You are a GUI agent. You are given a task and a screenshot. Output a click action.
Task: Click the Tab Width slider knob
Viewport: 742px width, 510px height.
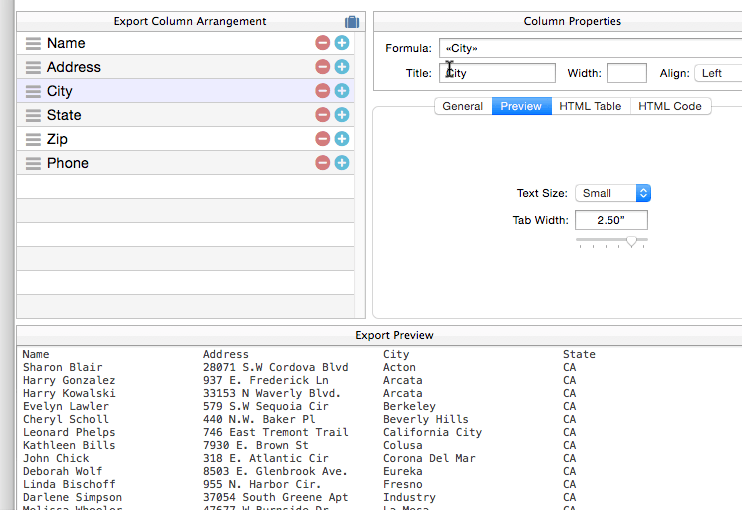coord(631,241)
